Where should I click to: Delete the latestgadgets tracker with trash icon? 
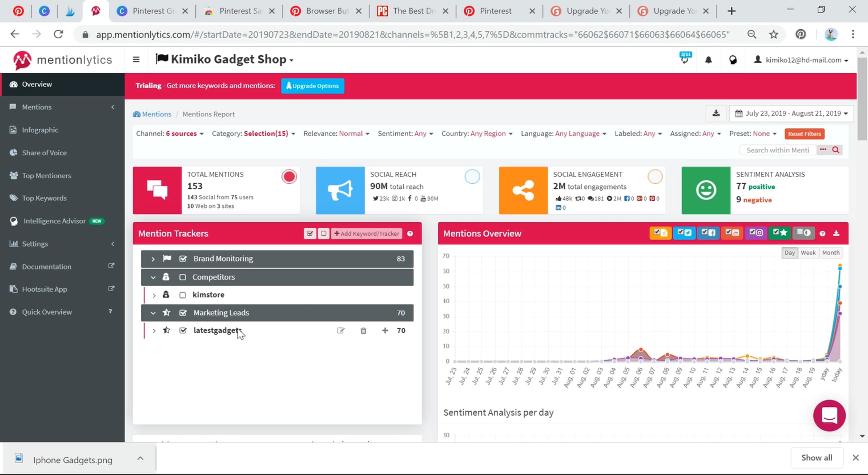(x=363, y=330)
